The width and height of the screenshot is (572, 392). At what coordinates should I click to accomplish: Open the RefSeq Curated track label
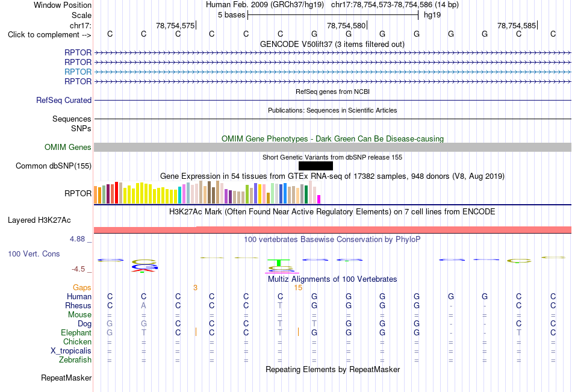pos(63,100)
